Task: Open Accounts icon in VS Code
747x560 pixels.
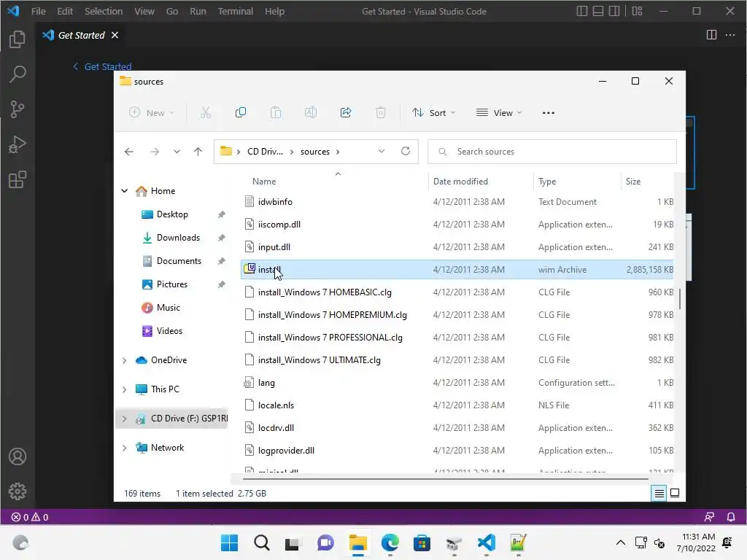Action: tap(18, 456)
